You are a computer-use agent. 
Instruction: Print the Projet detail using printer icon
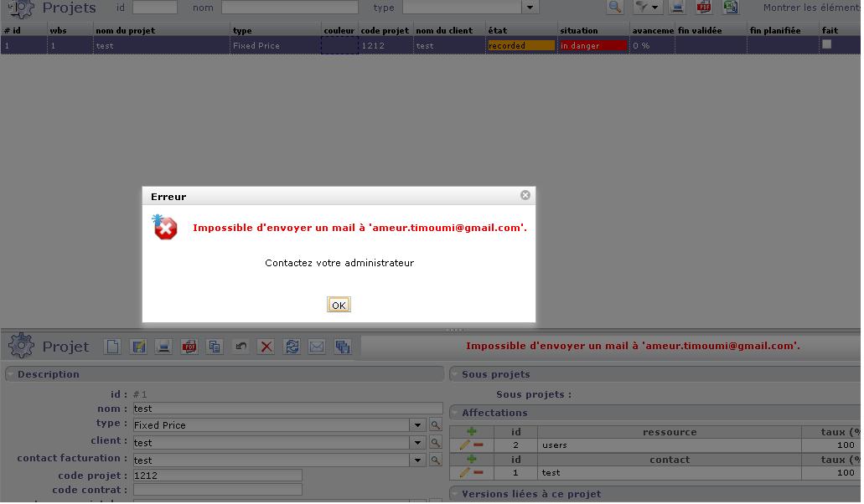point(163,347)
